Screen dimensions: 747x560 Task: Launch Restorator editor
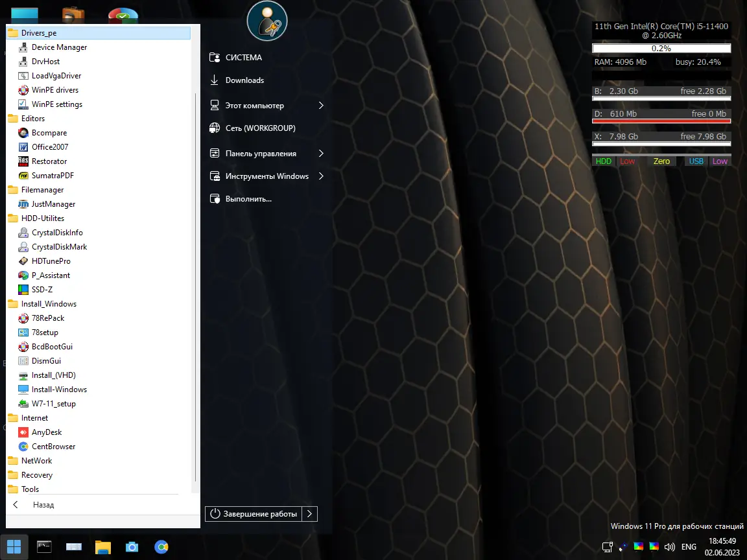(49, 161)
